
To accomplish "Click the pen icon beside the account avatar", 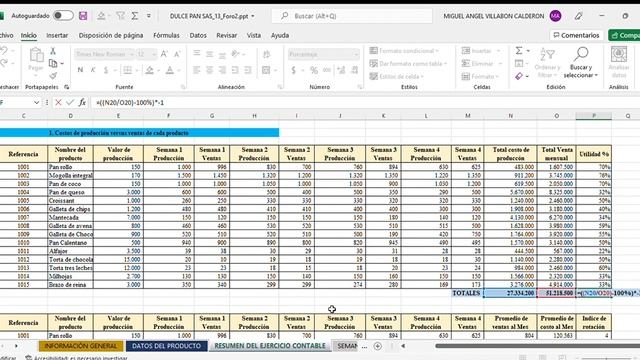I will pyautogui.click(x=578, y=16).
